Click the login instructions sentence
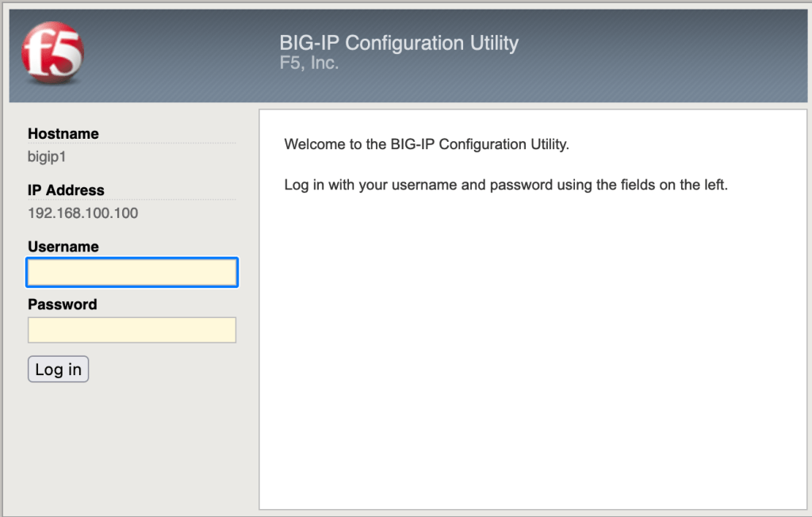 (505, 186)
